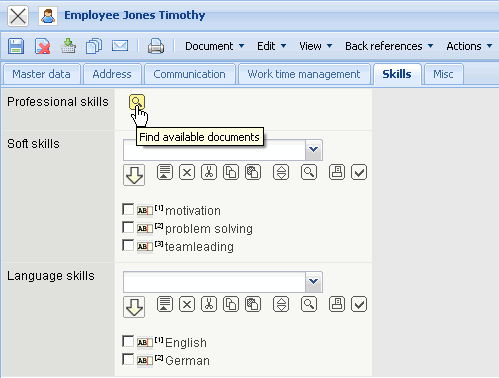Click the Language skills text input field

214,282
